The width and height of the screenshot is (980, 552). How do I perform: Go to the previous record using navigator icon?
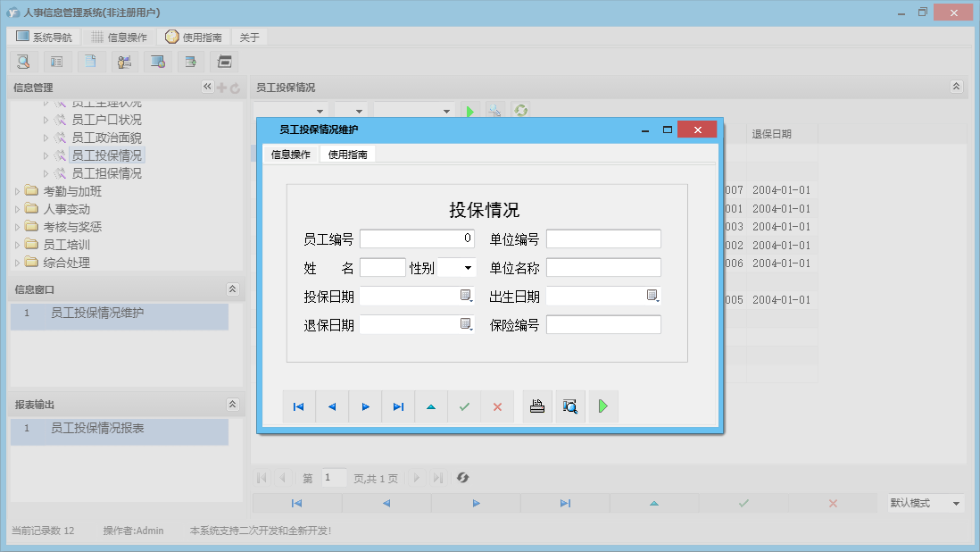[x=331, y=406]
